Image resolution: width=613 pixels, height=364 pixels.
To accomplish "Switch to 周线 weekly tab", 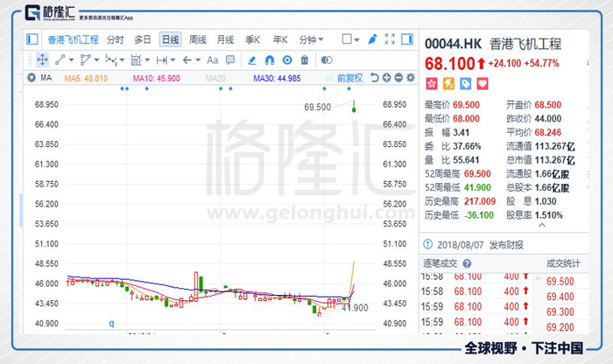I will (x=197, y=39).
